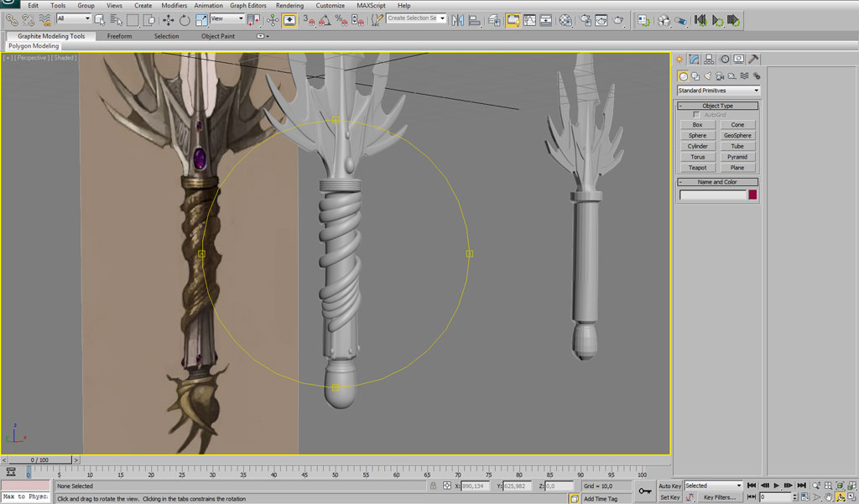
Task: Toggle Angle Snap
Action: [325, 20]
